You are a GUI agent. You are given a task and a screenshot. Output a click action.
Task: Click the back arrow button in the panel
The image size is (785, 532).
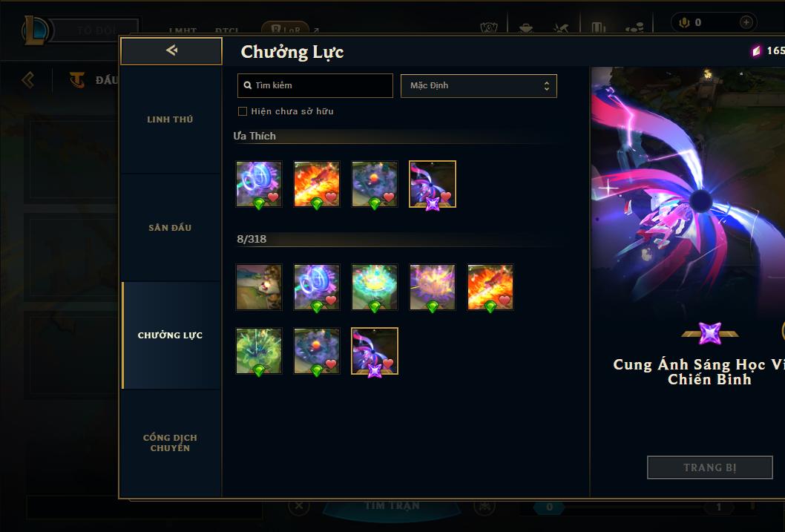coord(171,50)
